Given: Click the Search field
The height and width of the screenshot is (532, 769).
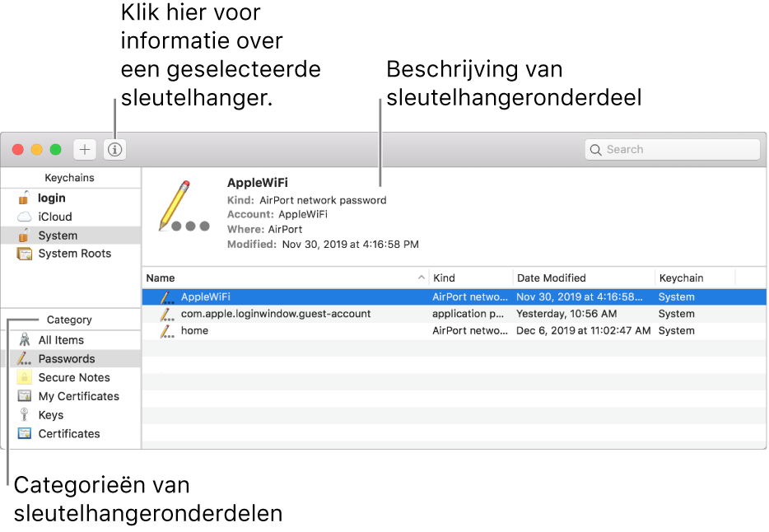Looking at the screenshot, I should [673, 150].
